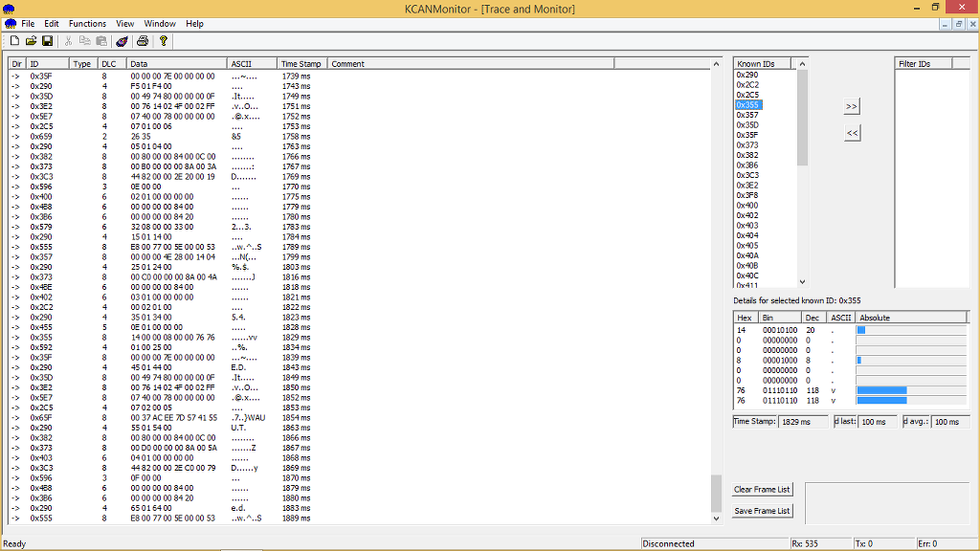Click the Type column header

[82, 64]
